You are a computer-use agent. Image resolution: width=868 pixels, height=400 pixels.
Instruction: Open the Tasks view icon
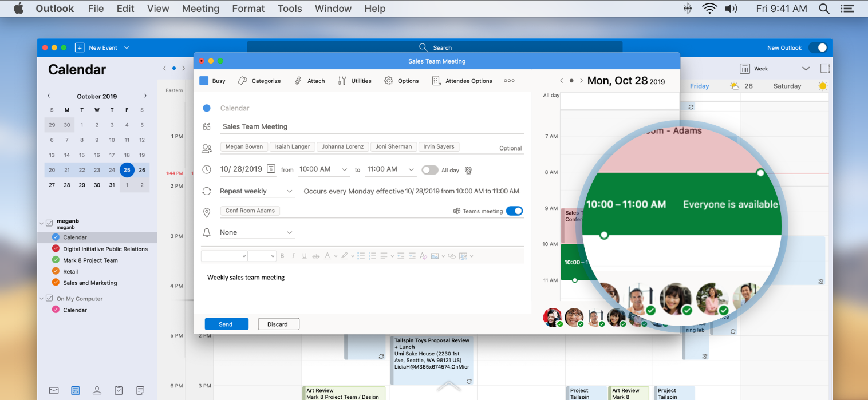click(x=119, y=390)
